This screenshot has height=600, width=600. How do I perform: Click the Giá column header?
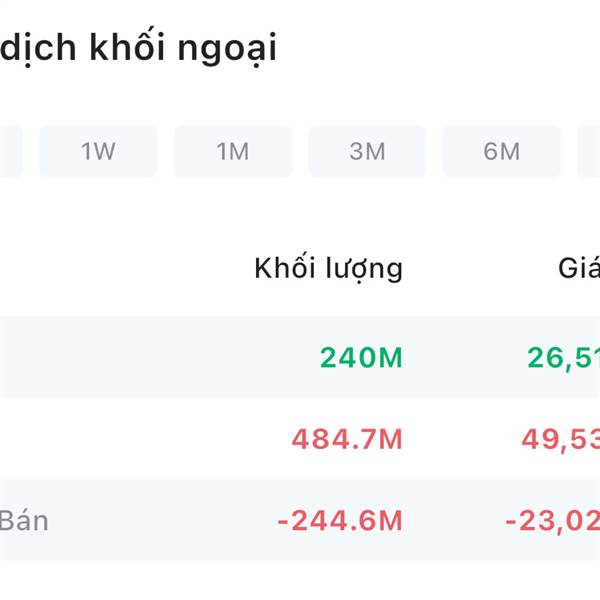pos(578,268)
